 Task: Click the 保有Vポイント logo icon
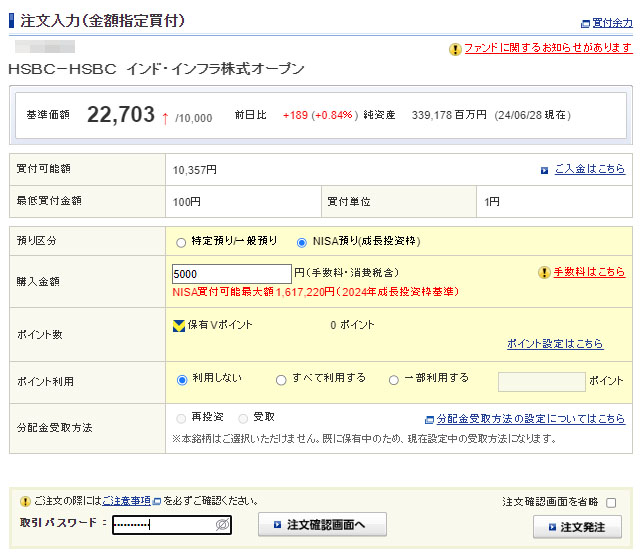click(179, 325)
